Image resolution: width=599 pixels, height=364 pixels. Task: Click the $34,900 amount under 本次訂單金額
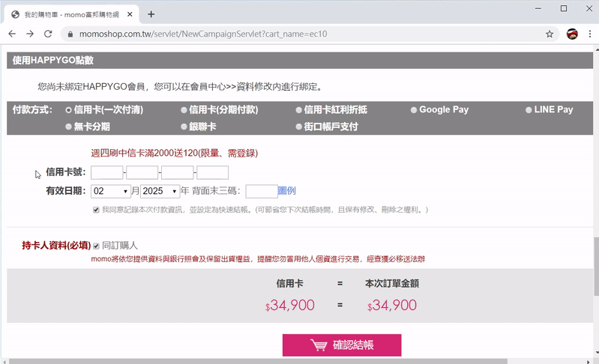pos(392,306)
